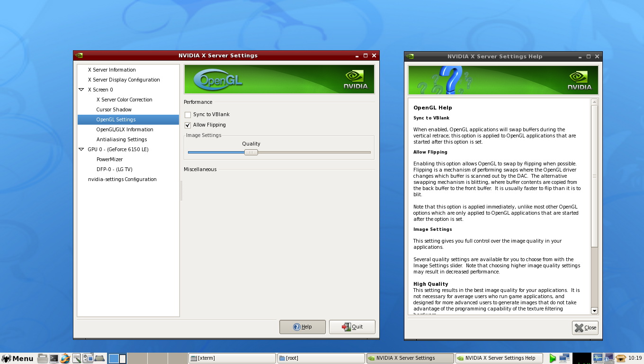Launch the file manager from the panel
The image size is (644, 364).
(43, 358)
